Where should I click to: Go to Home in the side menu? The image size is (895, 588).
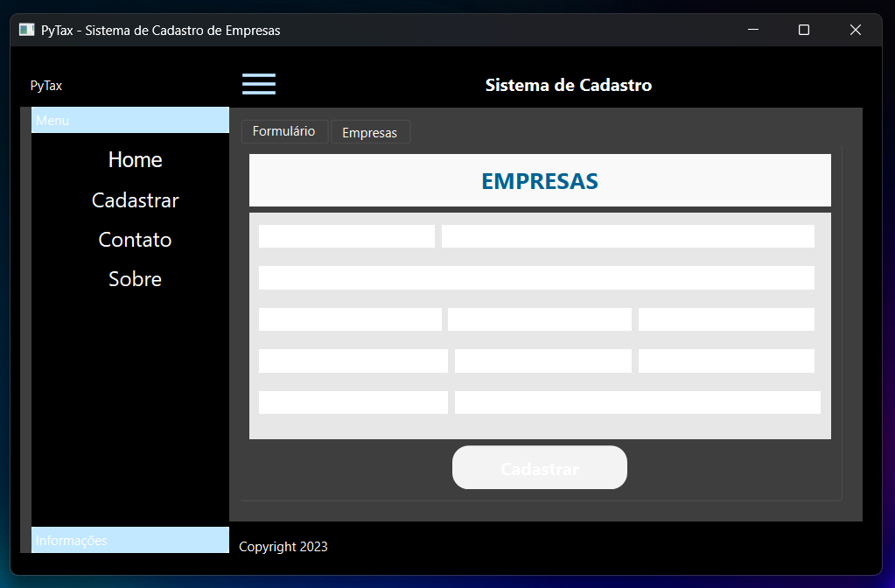(x=135, y=159)
